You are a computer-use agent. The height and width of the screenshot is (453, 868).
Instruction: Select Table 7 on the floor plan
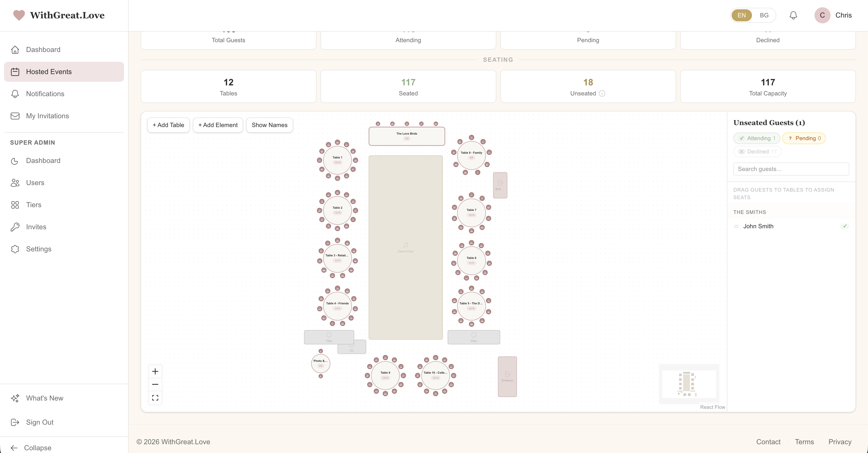[471, 212]
